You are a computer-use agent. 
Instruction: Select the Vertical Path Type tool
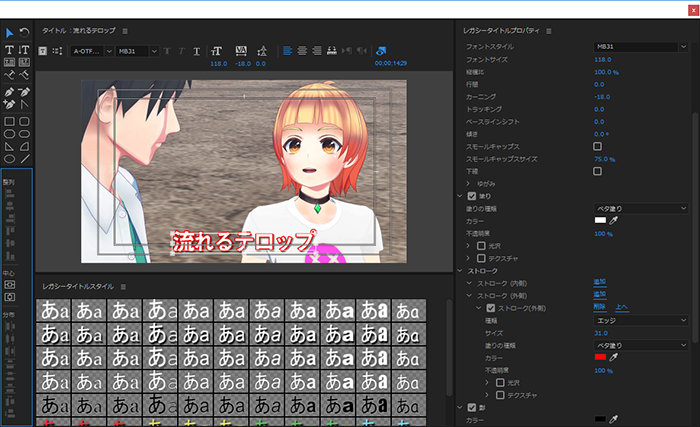tap(24, 75)
